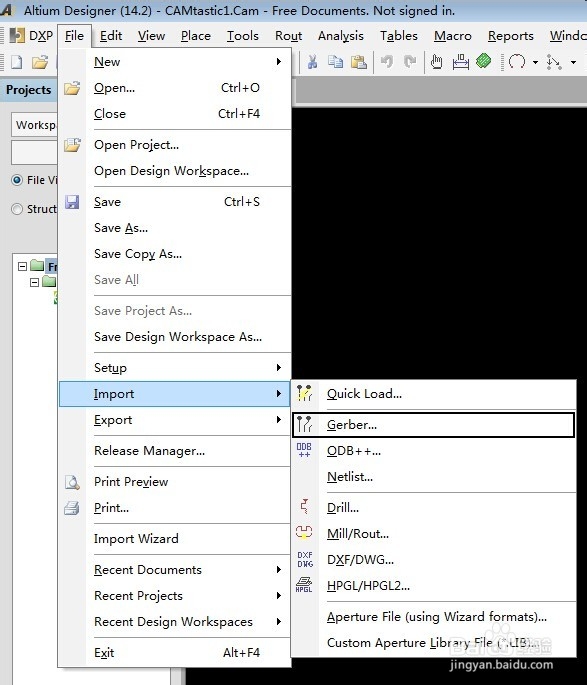Click the green board toolbar icon
Viewport: 587px width, 685px height.
(x=483, y=61)
